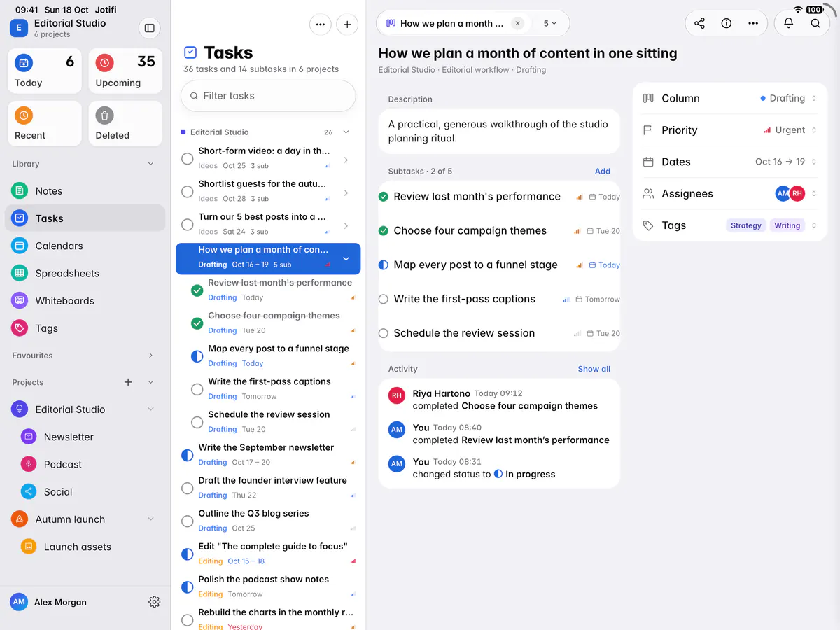Open Spreadsheets in the Library
This screenshot has height=630, width=840.
tap(85, 273)
